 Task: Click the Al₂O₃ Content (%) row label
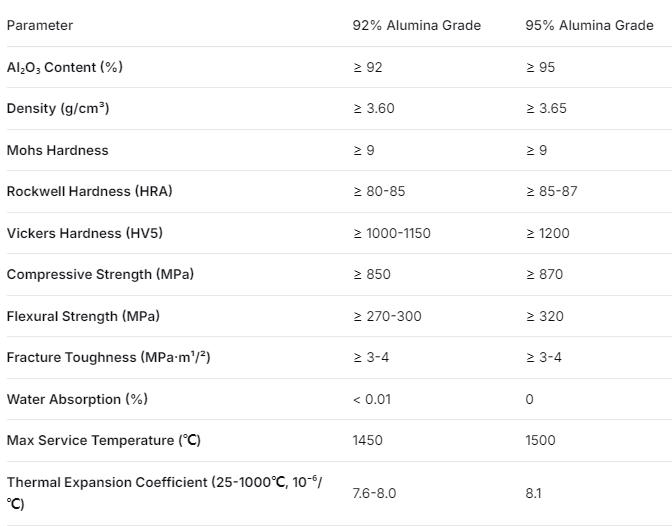point(65,67)
